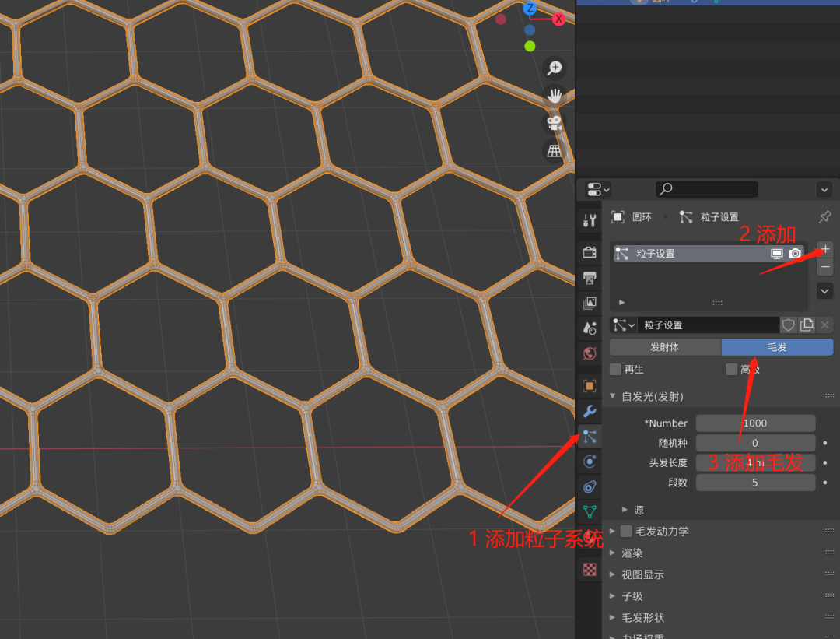This screenshot has height=639, width=840.
Task: Toggle the camera view gizmo
Action: (555, 123)
